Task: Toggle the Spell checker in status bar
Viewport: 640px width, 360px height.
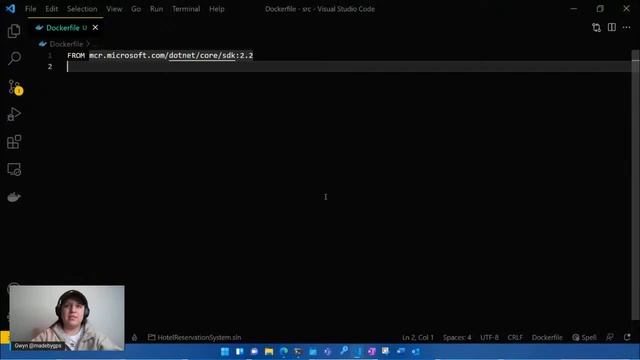Action: (584, 338)
